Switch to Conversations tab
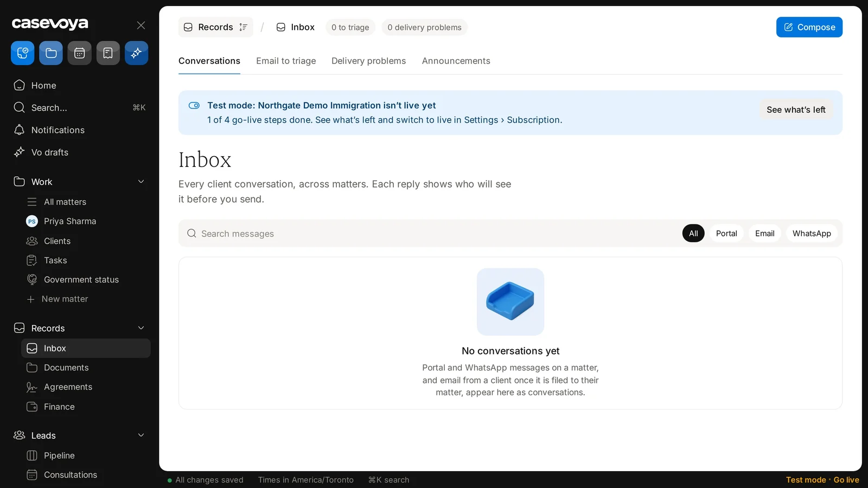Screen dimensions: 868x488 [x=209, y=61]
